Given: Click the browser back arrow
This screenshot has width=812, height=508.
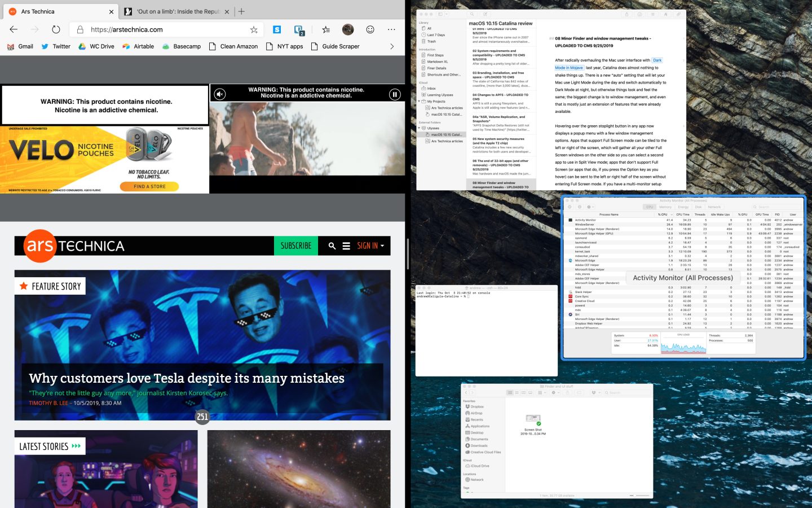Looking at the screenshot, I should 14,29.
